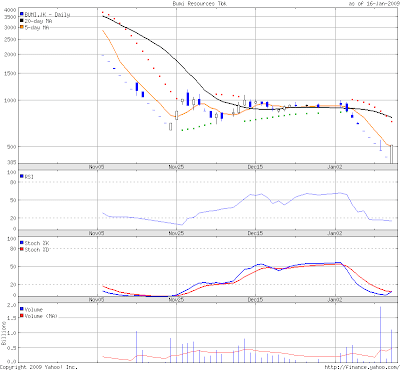400x370 pixels.
Task: Click the black 20-day MA legend swatch
Action: pos(22,21)
